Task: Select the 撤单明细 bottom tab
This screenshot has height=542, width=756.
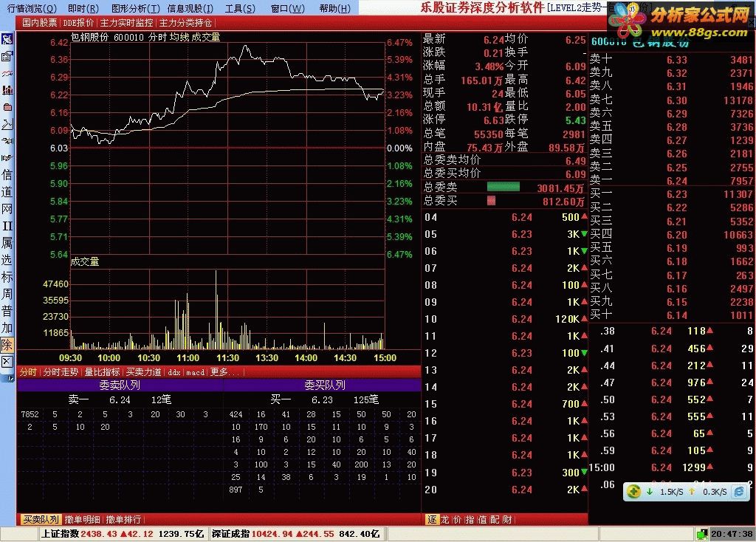Action: [x=83, y=519]
